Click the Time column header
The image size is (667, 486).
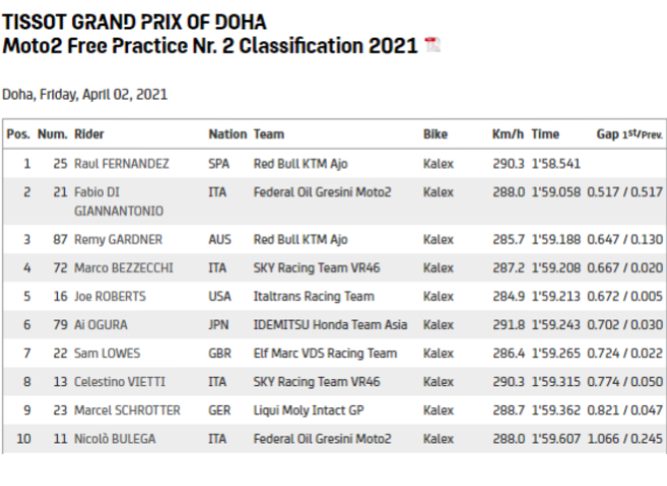pos(545,134)
